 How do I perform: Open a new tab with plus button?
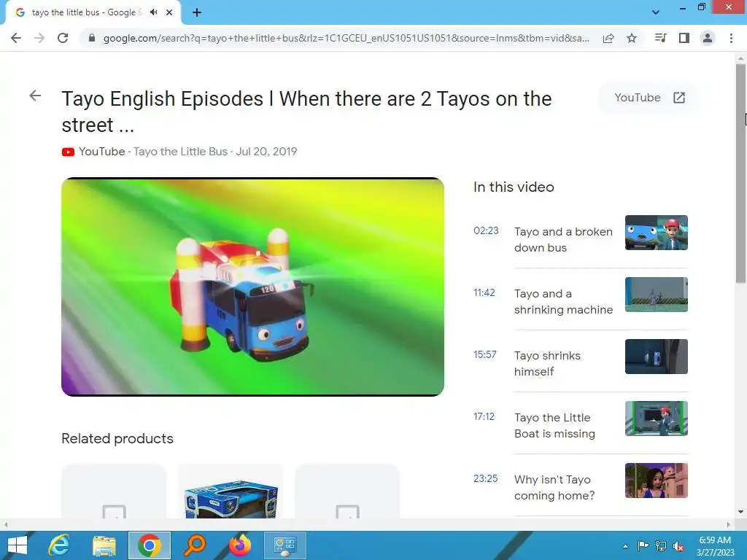pos(197,12)
